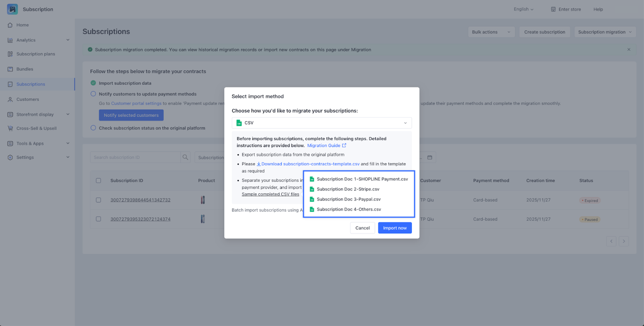Tick the select-all subscriptions checkbox
Screen dimensions: 644x326
(98, 181)
